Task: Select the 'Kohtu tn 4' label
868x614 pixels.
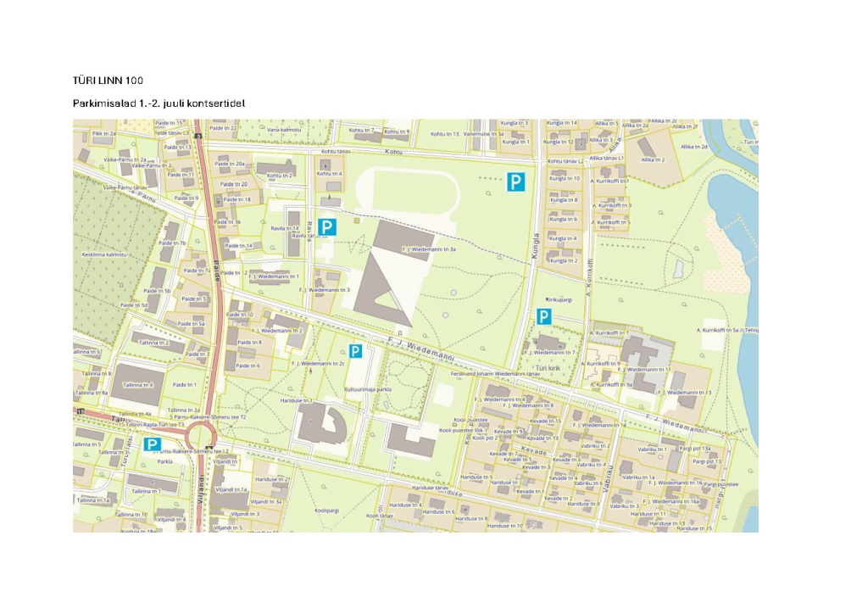Action: 330,173
